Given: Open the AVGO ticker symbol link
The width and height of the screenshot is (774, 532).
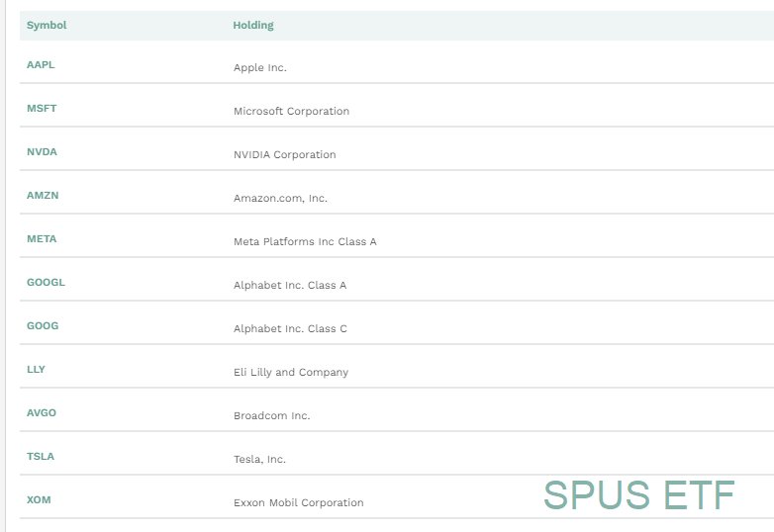Looking at the screenshot, I should pos(42,412).
